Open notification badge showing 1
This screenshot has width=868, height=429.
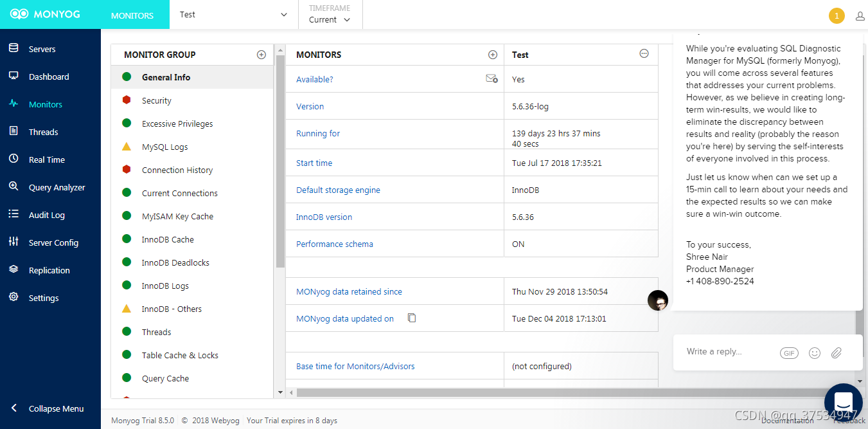(x=837, y=16)
